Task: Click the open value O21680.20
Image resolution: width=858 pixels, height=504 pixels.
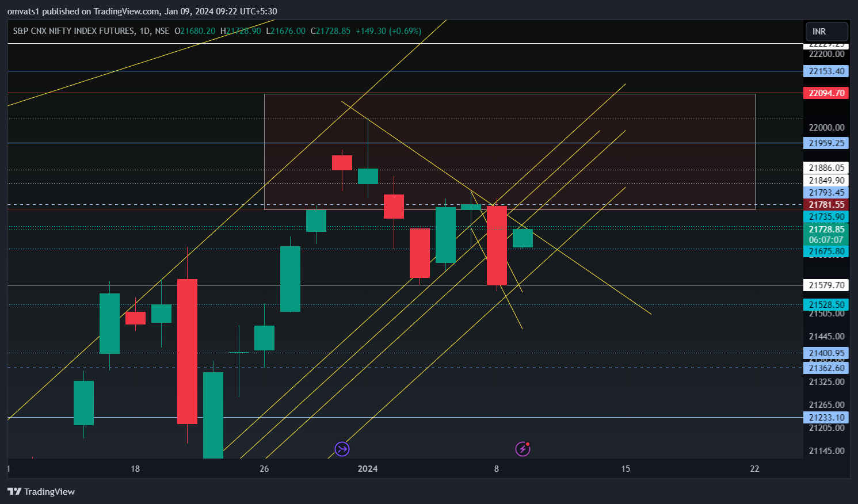Action: coord(195,31)
